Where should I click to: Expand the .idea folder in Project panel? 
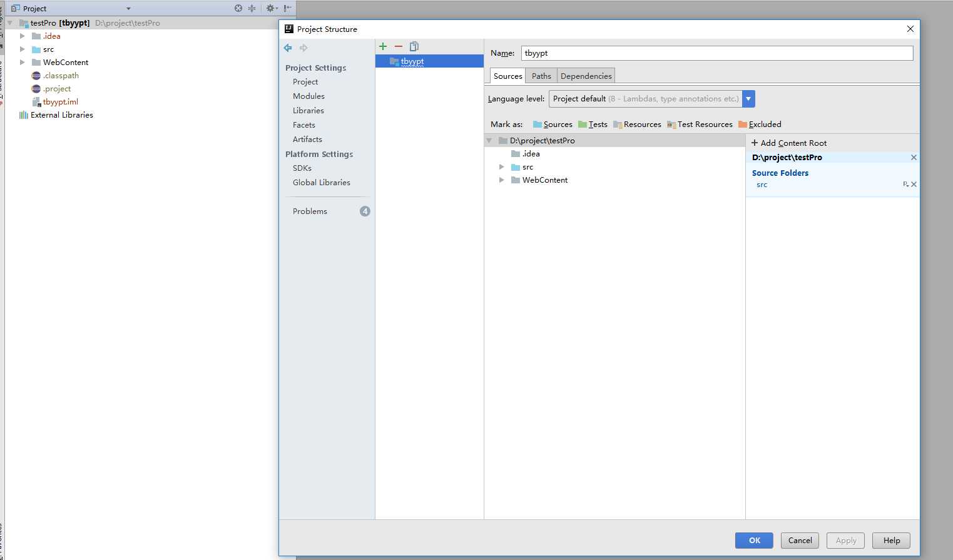pos(23,36)
